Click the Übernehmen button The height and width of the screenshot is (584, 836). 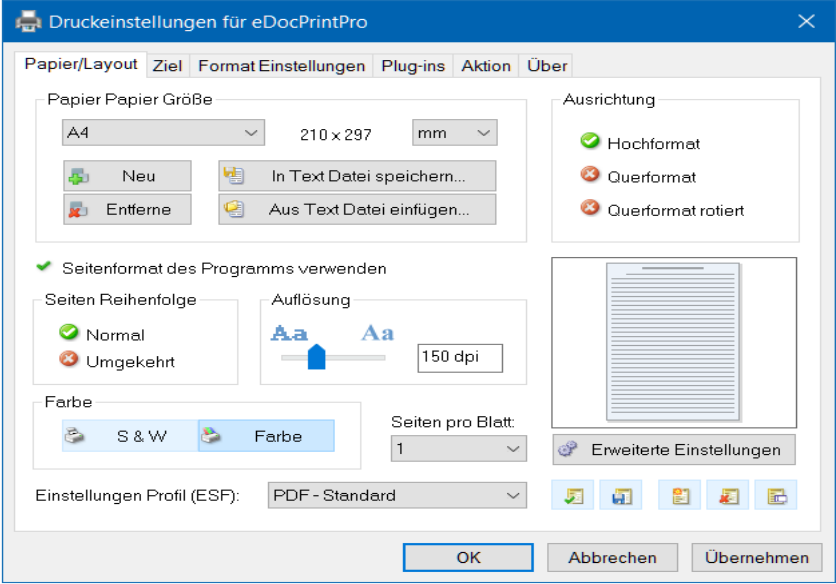(x=757, y=557)
